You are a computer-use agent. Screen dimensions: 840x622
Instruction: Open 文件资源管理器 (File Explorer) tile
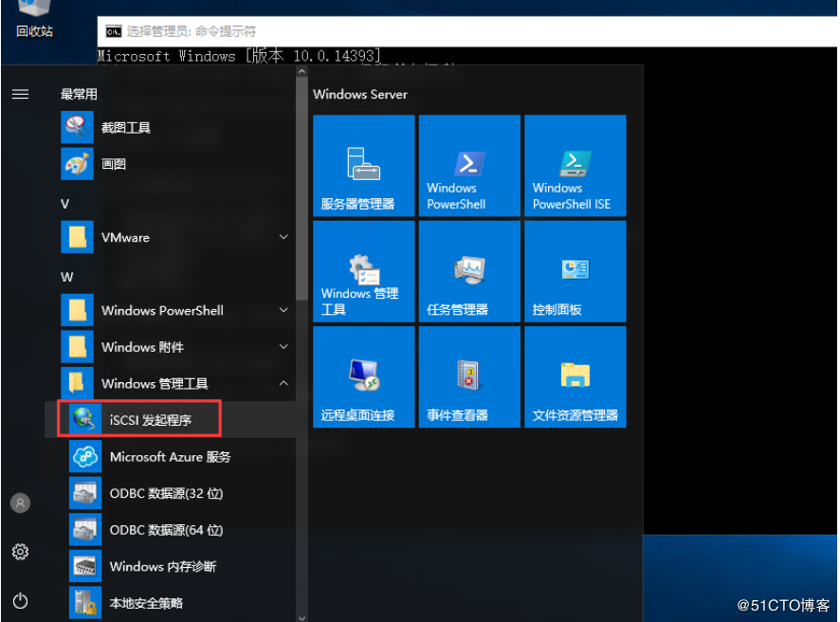(x=574, y=376)
